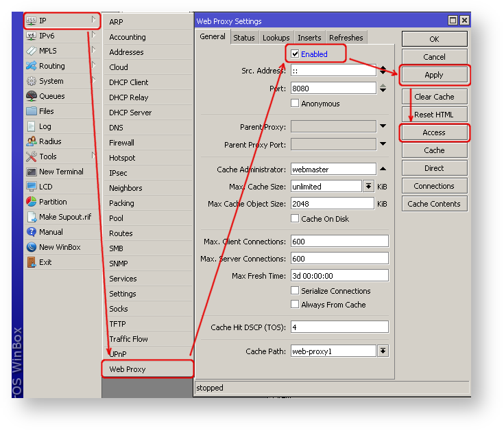Open the Lookups tab
The height and width of the screenshot is (431, 504).
tap(276, 38)
